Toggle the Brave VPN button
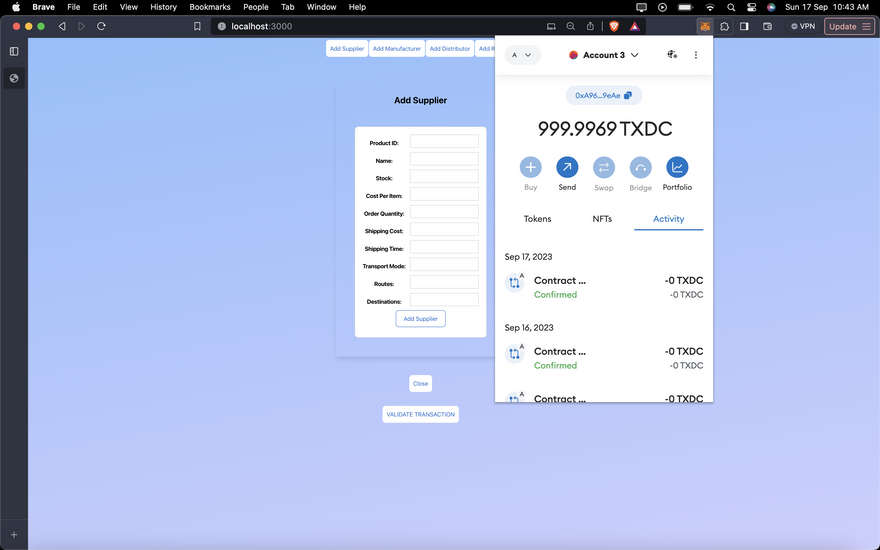This screenshot has height=550, width=880. (x=803, y=26)
